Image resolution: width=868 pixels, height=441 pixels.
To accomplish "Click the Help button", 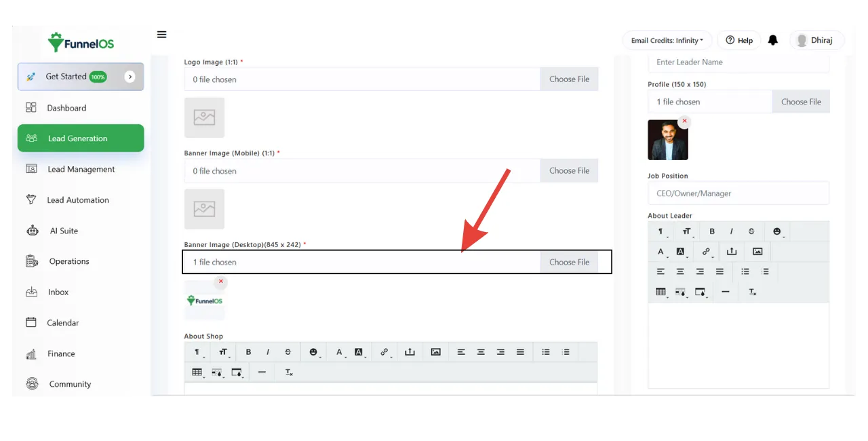I will [738, 41].
